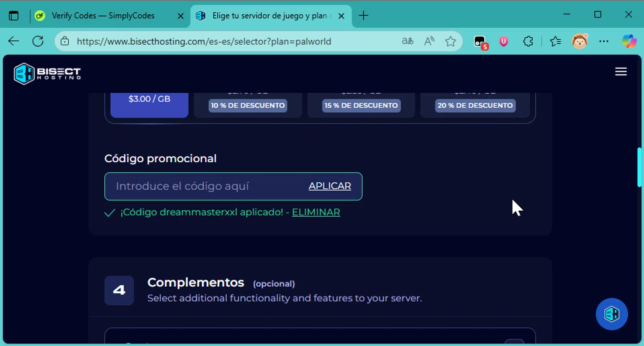This screenshot has width=644, height=346.
Task: Minimize the browser window
Action: point(567,15)
